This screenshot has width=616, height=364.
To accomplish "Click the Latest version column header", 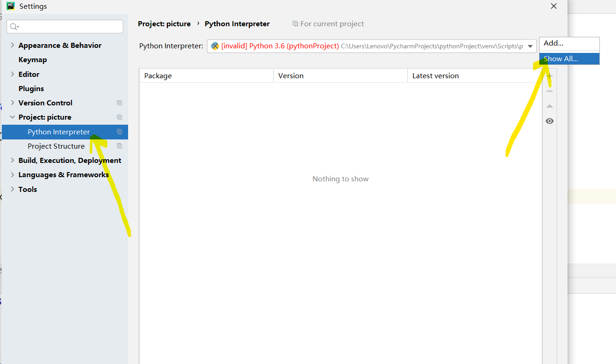I will pyautogui.click(x=475, y=75).
